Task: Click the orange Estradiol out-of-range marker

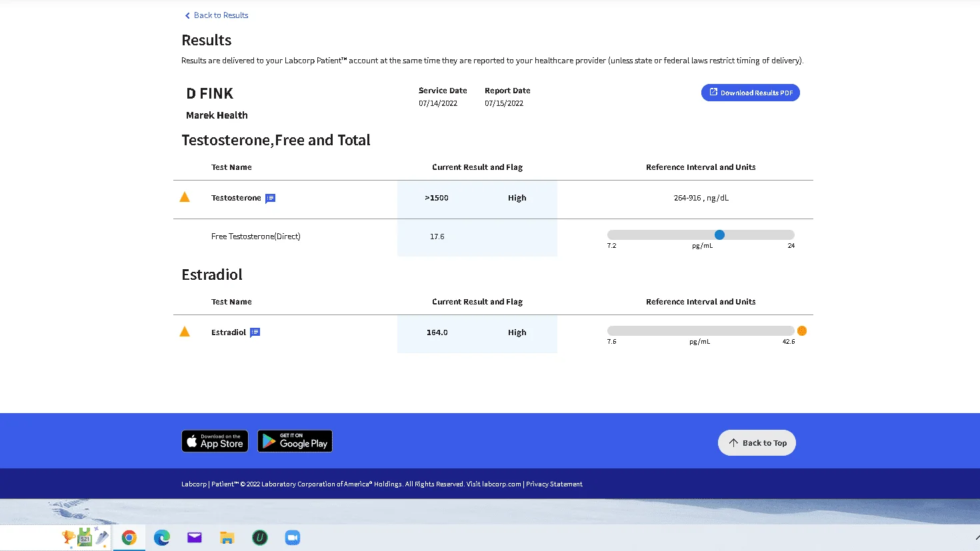Action: click(802, 330)
